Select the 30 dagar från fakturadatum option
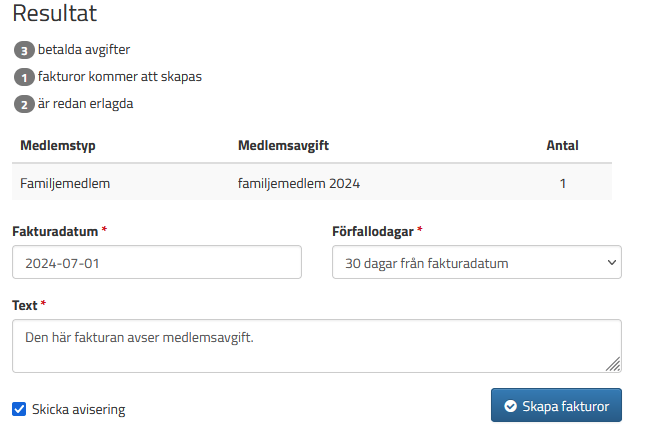This screenshot has height=434, width=651. point(427,263)
